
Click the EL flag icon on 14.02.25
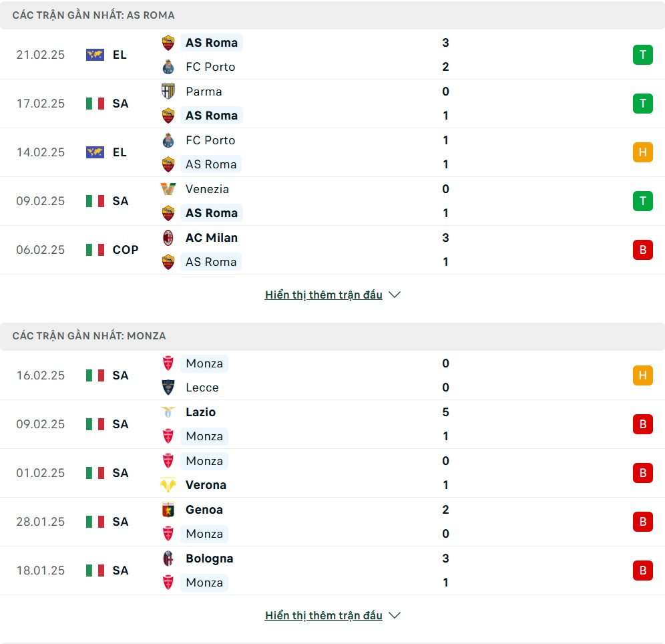[x=95, y=152]
